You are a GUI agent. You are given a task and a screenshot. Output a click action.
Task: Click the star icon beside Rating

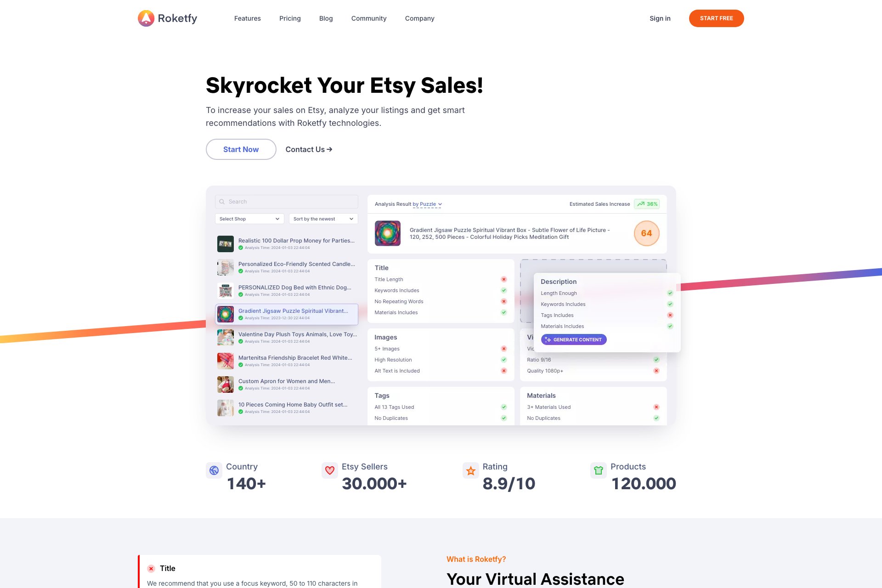point(470,470)
